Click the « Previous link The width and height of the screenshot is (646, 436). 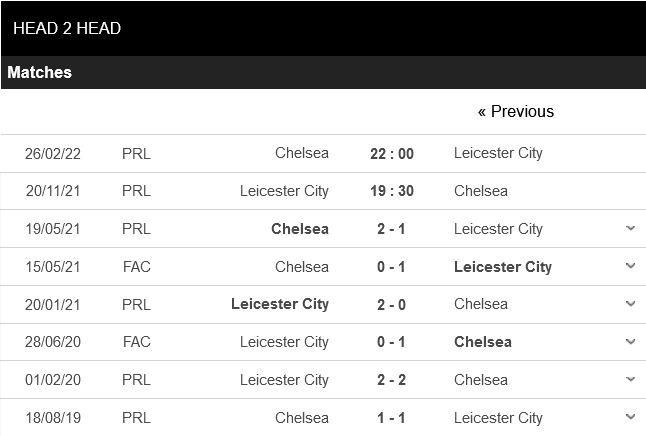click(x=516, y=111)
